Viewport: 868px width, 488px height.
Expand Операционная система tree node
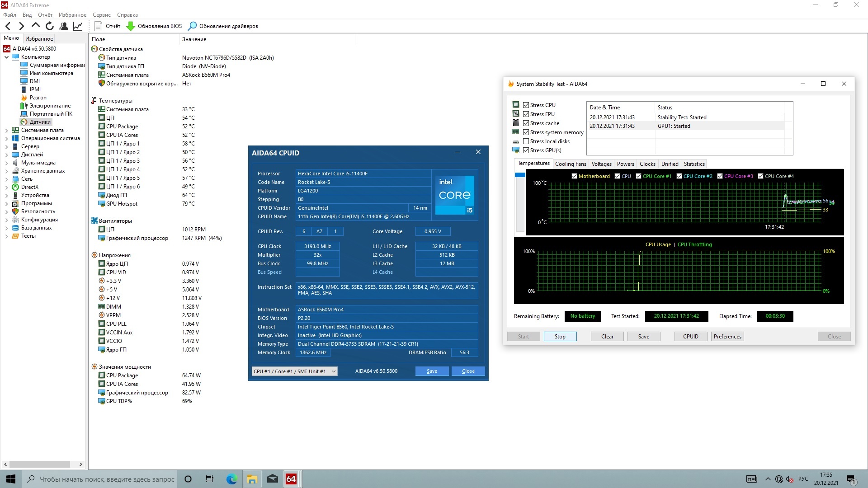click(6, 138)
